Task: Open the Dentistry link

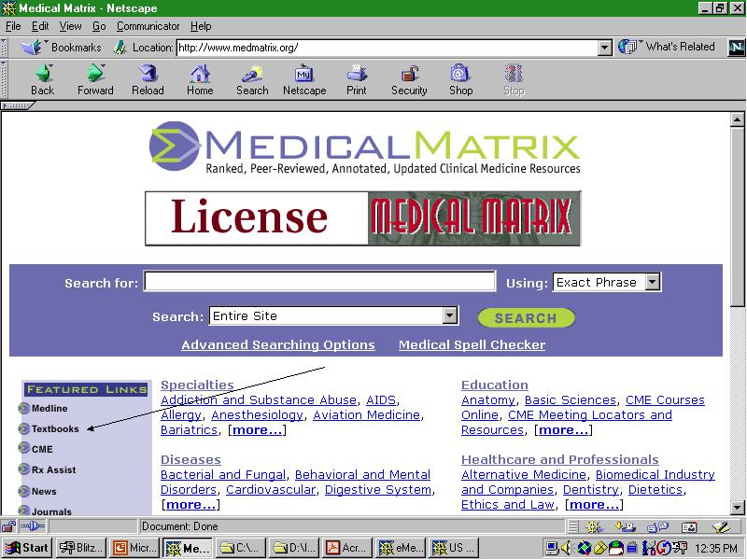Action: pyautogui.click(x=591, y=489)
